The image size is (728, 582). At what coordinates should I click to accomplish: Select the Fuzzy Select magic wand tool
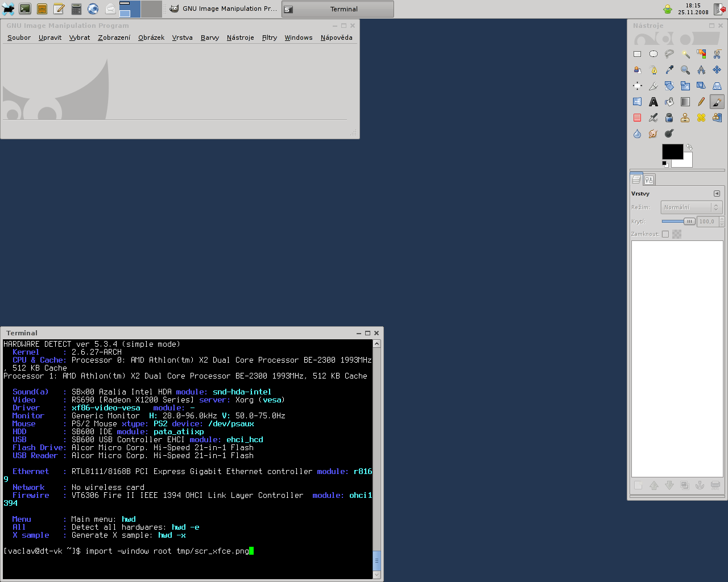click(x=685, y=54)
